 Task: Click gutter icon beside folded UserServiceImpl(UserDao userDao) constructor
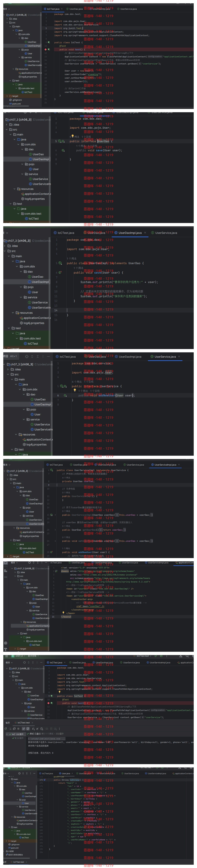[52, 515]
